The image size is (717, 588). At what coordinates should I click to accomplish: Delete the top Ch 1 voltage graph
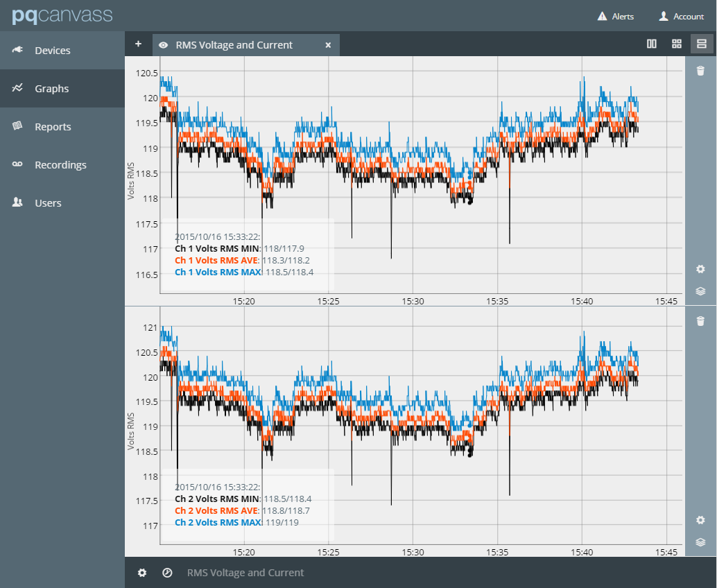(x=700, y=71)
